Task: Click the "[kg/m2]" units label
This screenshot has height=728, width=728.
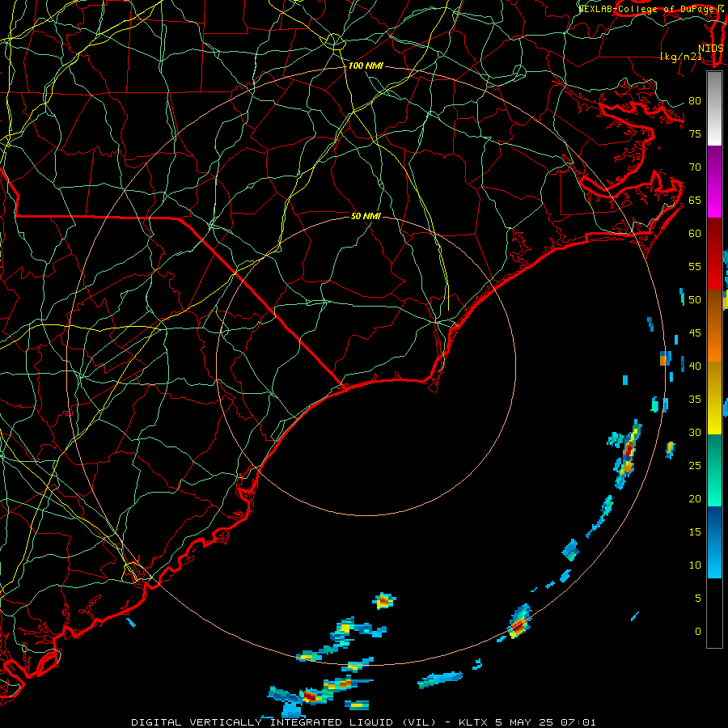Action: [681, 57]
